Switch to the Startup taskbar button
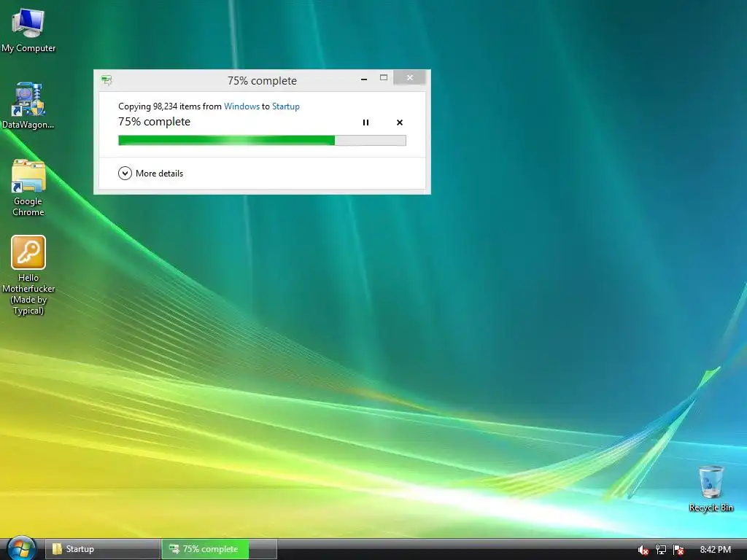 tap(103, 549)
